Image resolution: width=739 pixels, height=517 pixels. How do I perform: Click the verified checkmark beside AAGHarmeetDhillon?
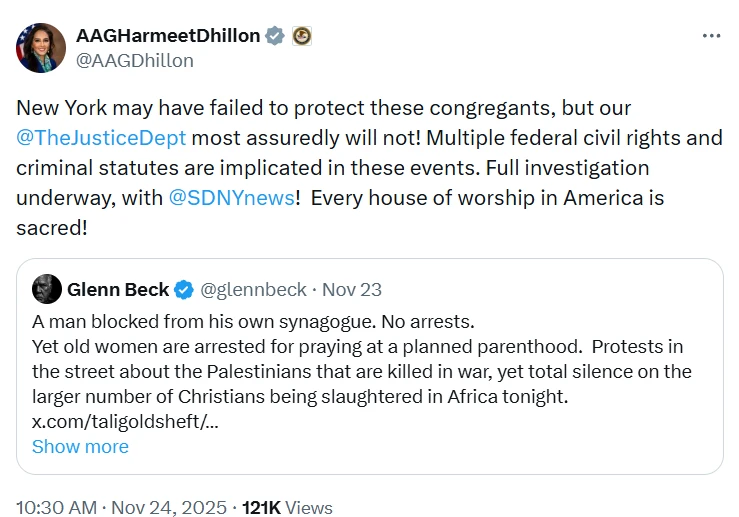(276, 36)
